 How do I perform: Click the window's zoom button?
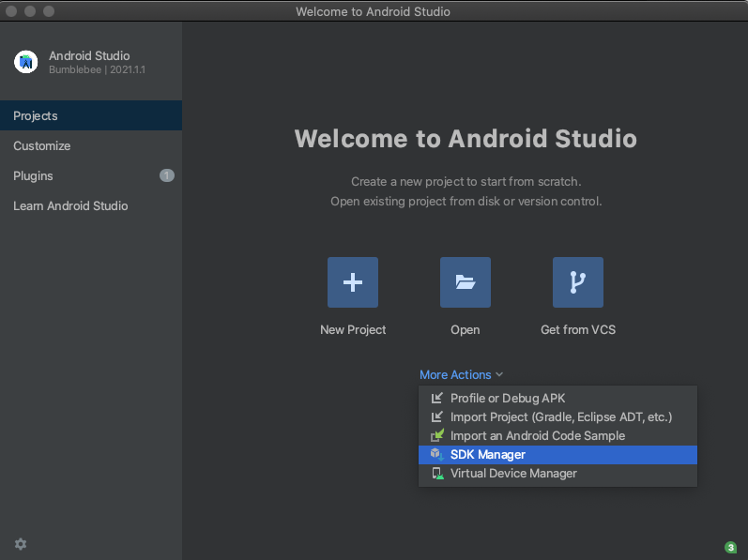pos(49,11)
